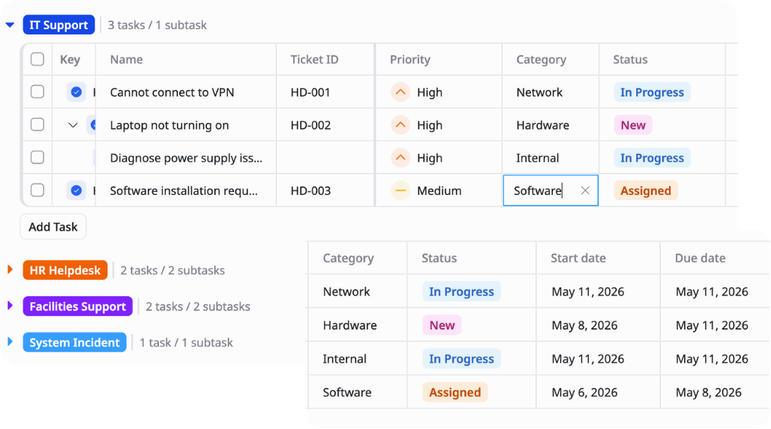Check the Software installation row checkbox
This screenshot has height=429, width=771.
click(37, 190)
